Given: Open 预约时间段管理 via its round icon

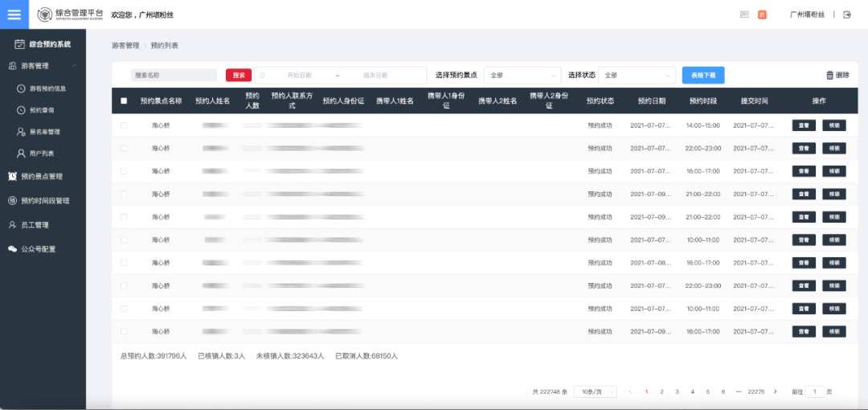Looking at the screenshot, I should (12, 200).
